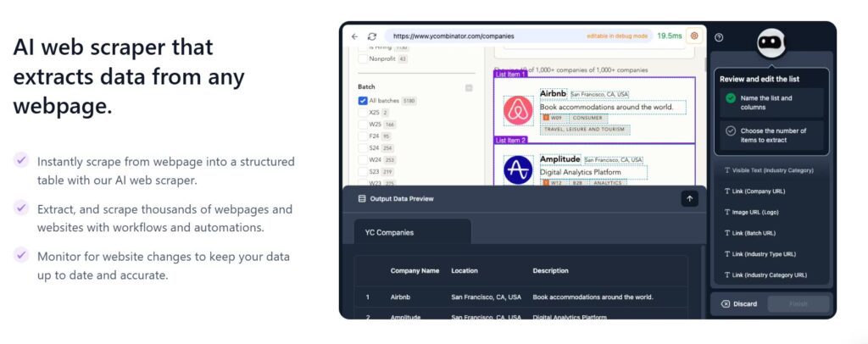Click the Finish button
The width and height of the screenshot is (868, 344).
pyautogui.click(x=798, y=303)
